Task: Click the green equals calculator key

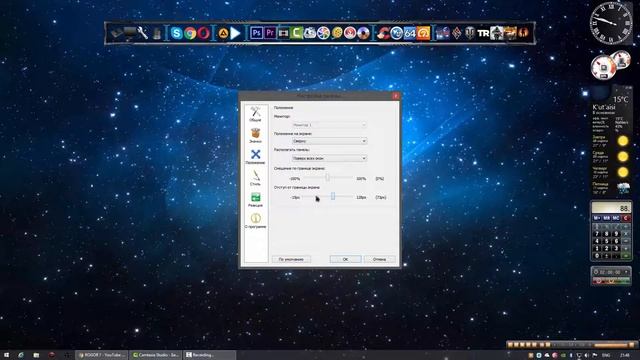Action: click(x=626, y=256)
